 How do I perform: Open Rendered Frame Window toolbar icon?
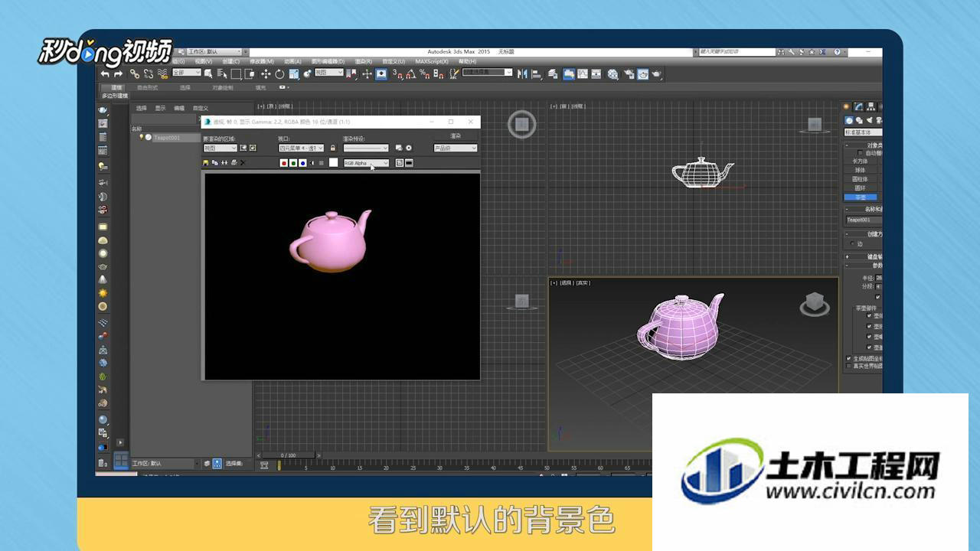pos(642,73)
